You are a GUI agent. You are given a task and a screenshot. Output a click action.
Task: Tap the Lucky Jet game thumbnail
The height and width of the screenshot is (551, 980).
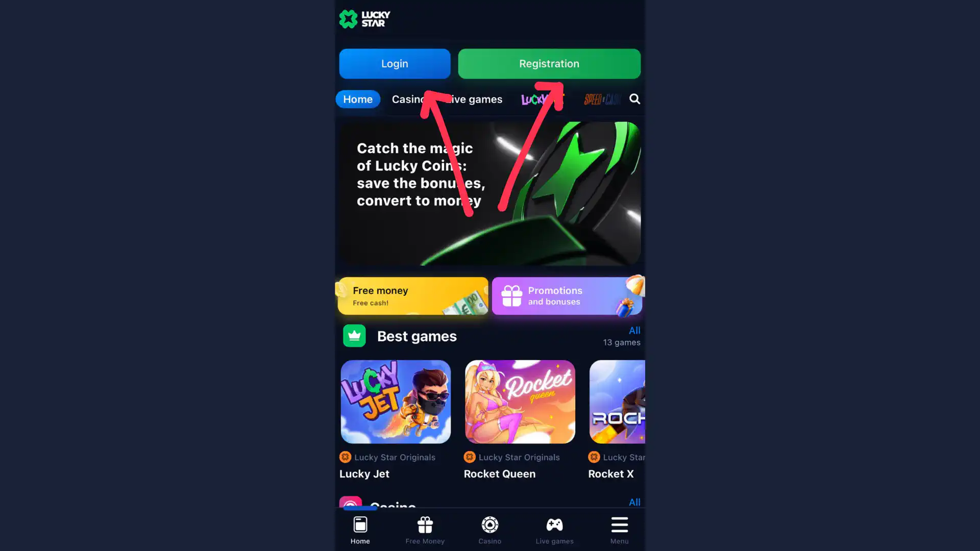pos(395,402)
